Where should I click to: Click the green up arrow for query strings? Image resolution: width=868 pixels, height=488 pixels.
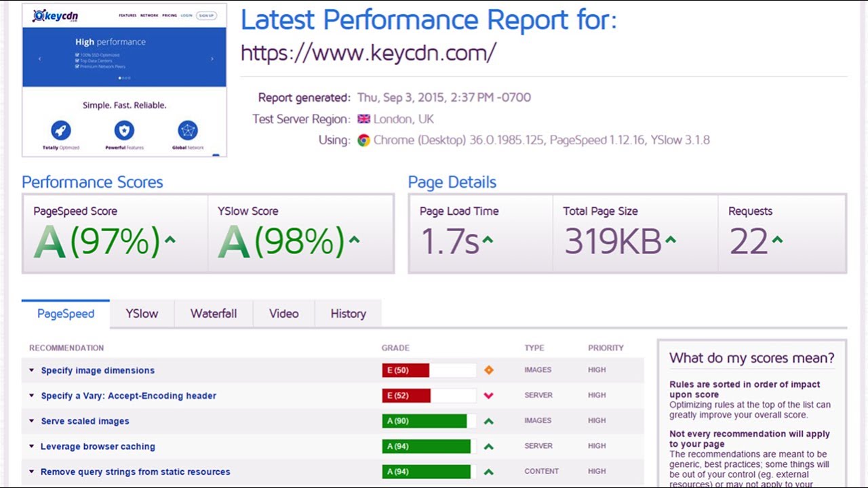click(488, 472)
